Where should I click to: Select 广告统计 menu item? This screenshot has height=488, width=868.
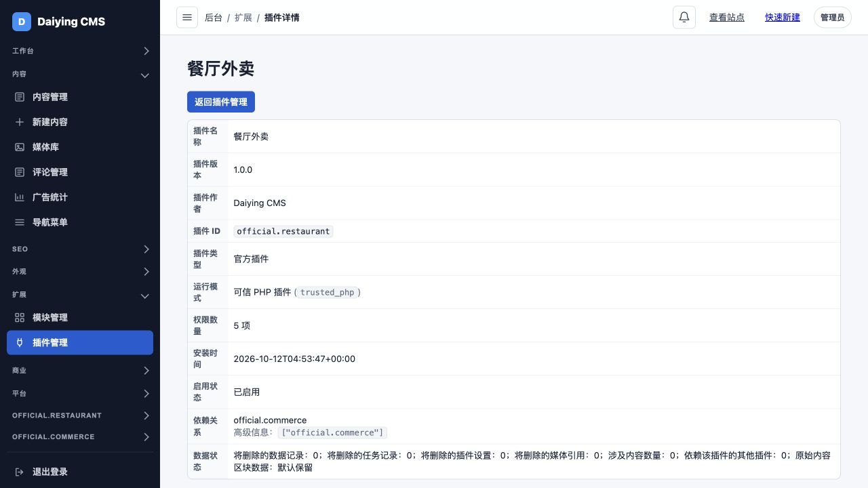80,197
